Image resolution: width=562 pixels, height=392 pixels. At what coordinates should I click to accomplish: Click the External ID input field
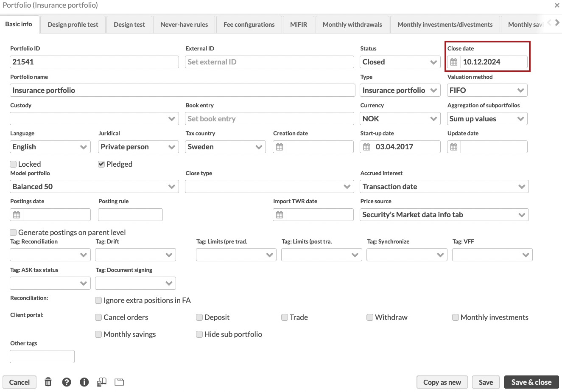[269, 62]
